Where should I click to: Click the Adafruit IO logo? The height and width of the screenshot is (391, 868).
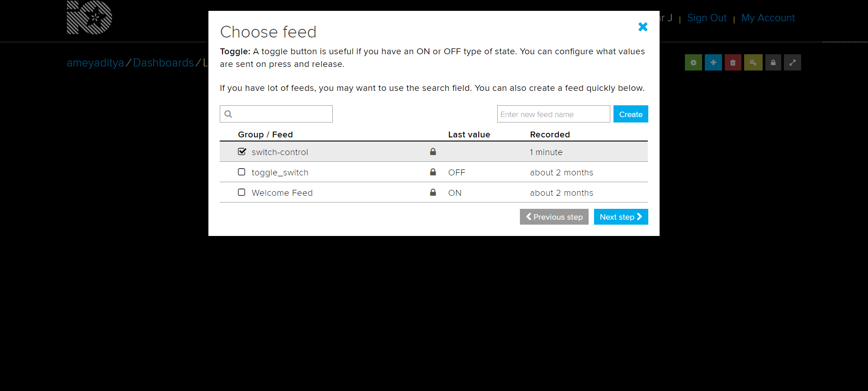90,17
